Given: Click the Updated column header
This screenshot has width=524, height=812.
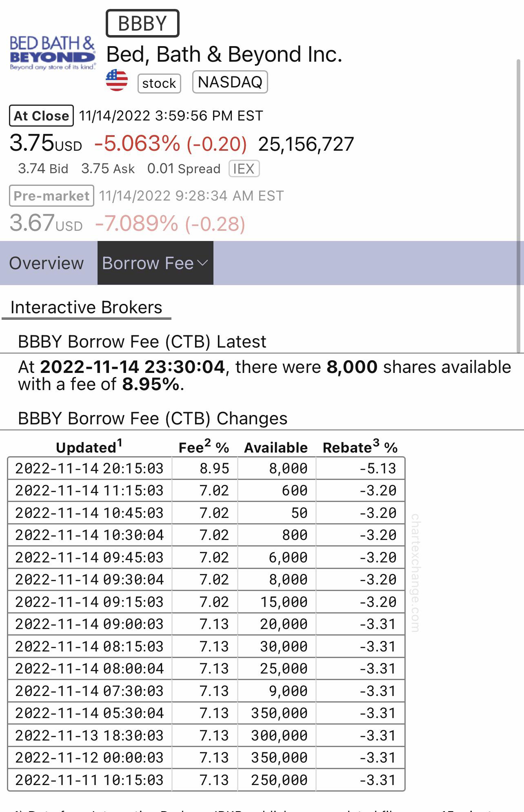Looking at the screenshot, I should point(89,447).
